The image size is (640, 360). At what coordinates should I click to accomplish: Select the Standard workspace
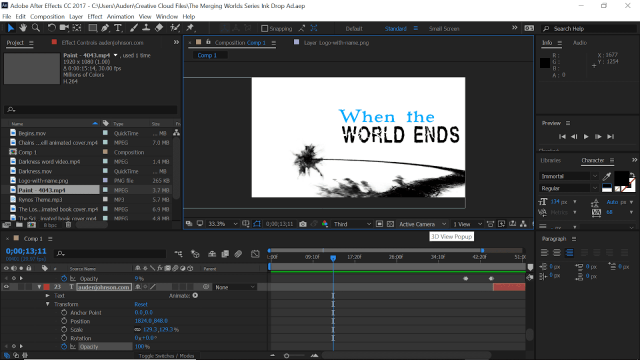(x=396, y=29)
